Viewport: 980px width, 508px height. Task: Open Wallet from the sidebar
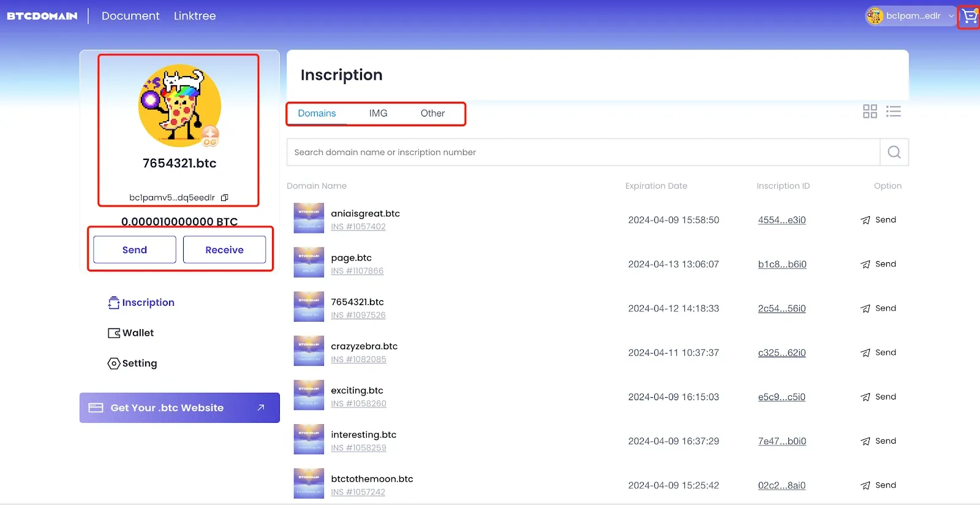click(x=131, y=333)
